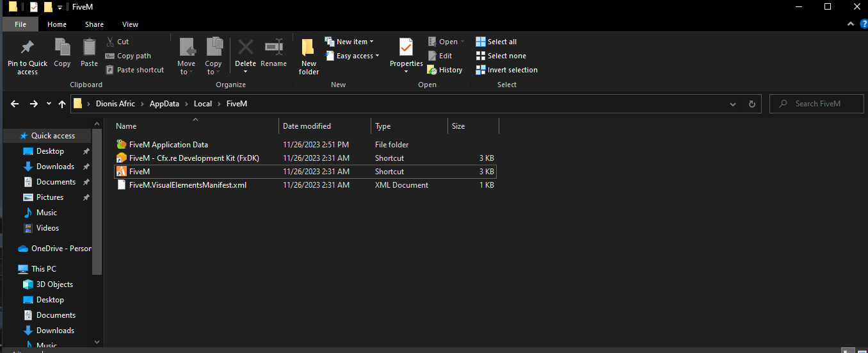Select the FiveM Application Data folder

point(305,145)
